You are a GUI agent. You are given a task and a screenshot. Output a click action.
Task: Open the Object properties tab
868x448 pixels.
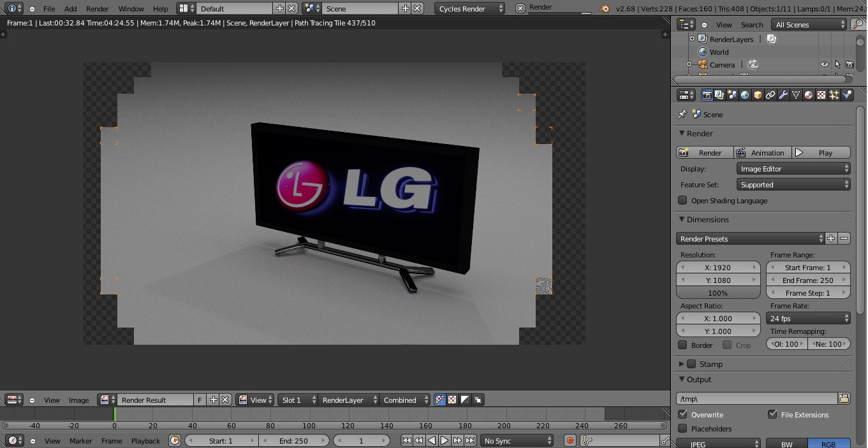758,95
